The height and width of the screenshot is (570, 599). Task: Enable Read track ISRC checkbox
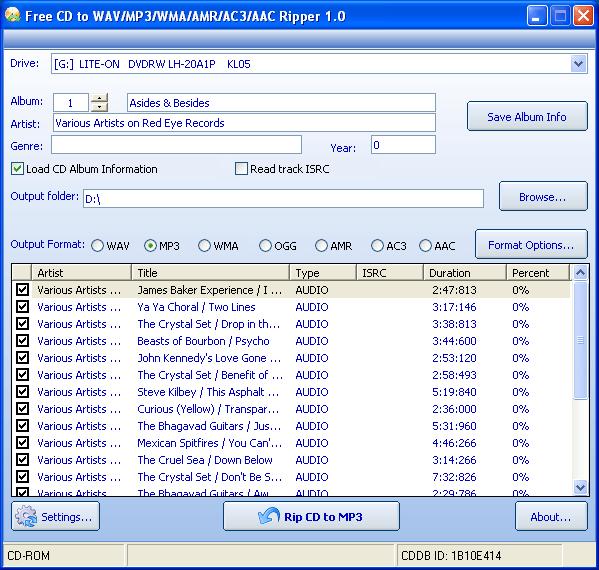tap(241, 168)
